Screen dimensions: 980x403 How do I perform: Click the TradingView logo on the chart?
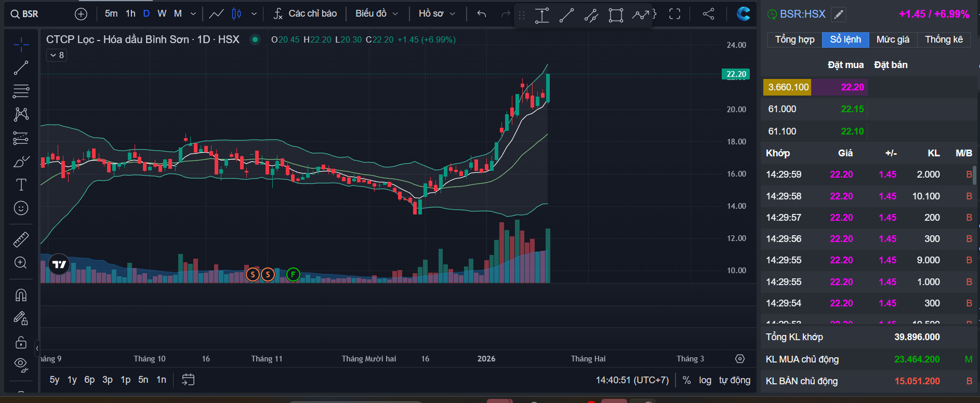tap(59, 264)
